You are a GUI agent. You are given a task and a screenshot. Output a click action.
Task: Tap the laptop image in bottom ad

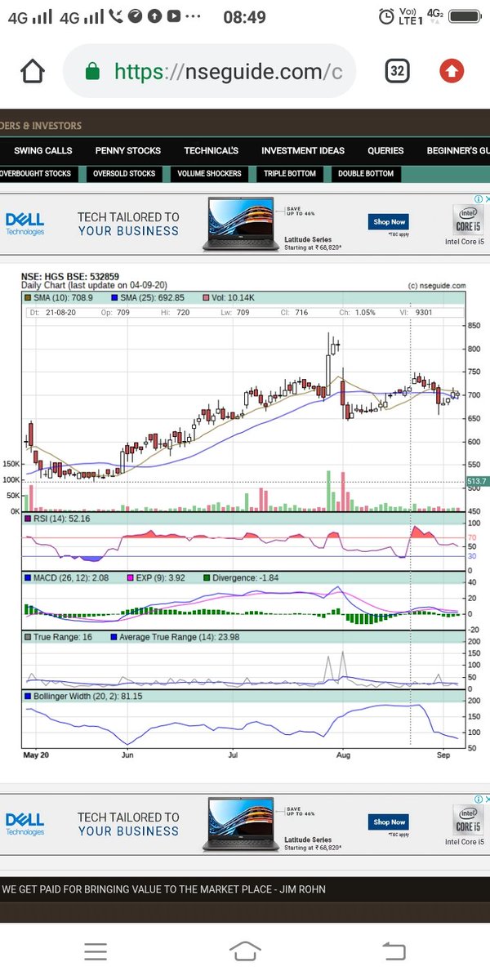[x=240, y=824]
